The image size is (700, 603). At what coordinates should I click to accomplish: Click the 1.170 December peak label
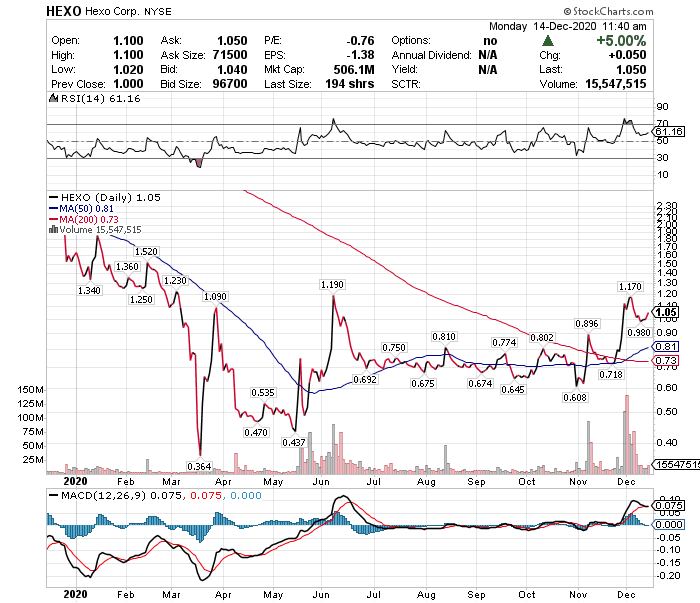pos(630,287)
